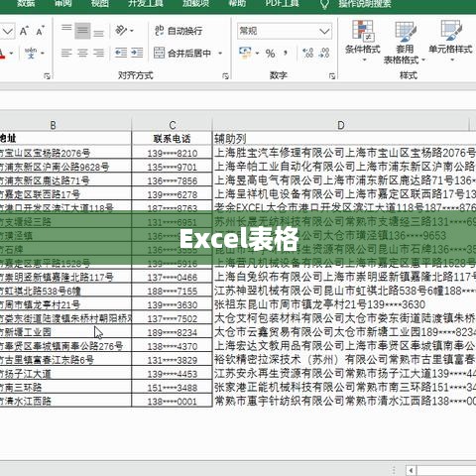Click the text orientation icon

[x=121, y=31]
